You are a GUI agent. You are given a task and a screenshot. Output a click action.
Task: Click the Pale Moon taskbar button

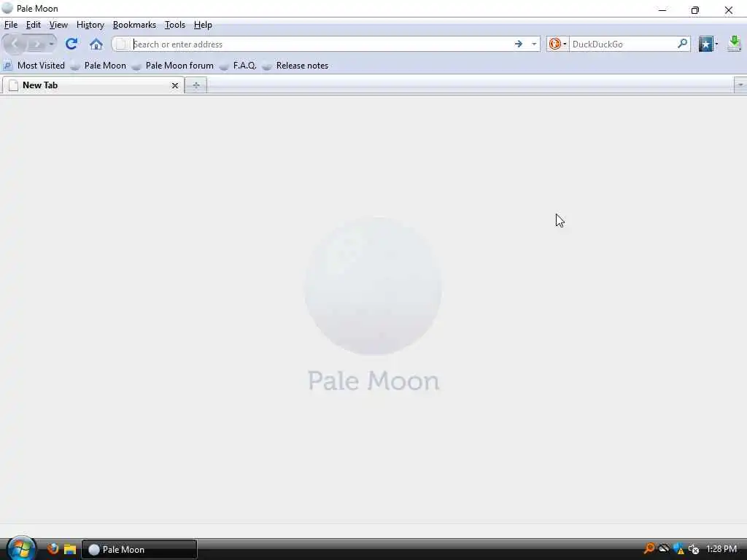point(139,550)
